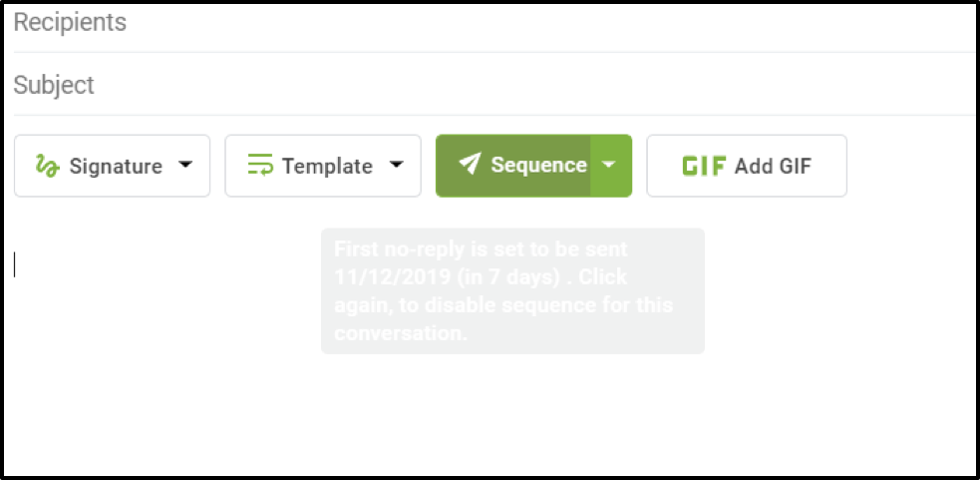Click the Template button label
The width and height of the screenshot is (980, 480).
pyautogui.click(x=327, y=166)
